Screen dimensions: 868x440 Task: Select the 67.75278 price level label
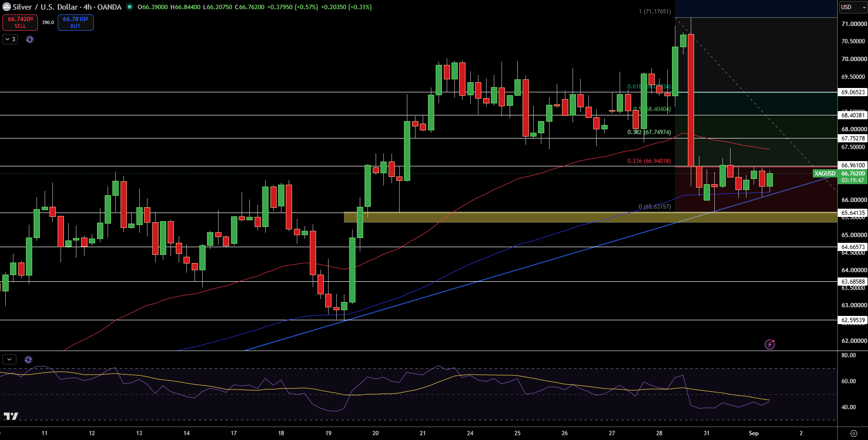[853, 138]
